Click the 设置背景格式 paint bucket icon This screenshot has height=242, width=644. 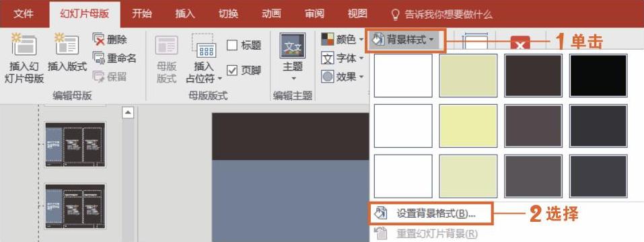tap(381, 214)
